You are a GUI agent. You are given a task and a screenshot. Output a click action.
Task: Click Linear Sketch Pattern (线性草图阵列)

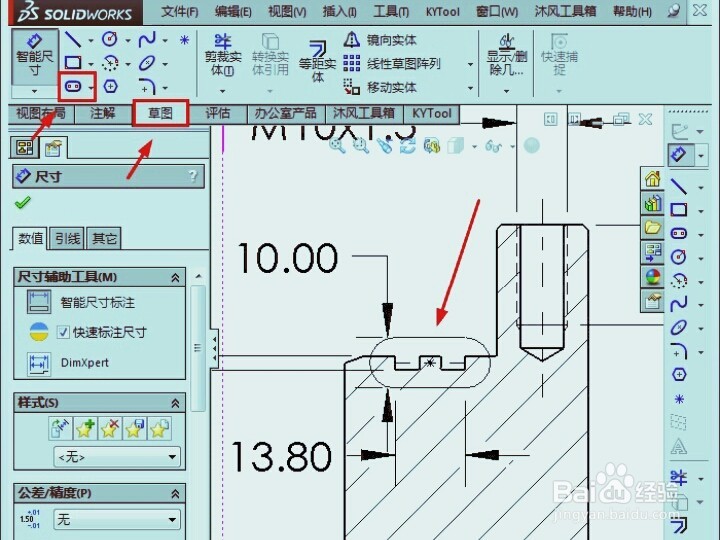(393, 63)
